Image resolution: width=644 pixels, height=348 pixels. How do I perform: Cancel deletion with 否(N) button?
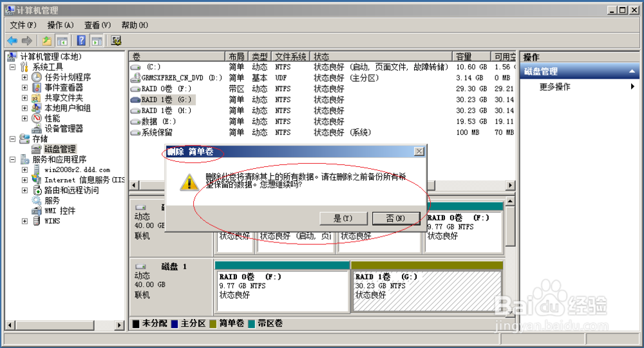[396, 218]
